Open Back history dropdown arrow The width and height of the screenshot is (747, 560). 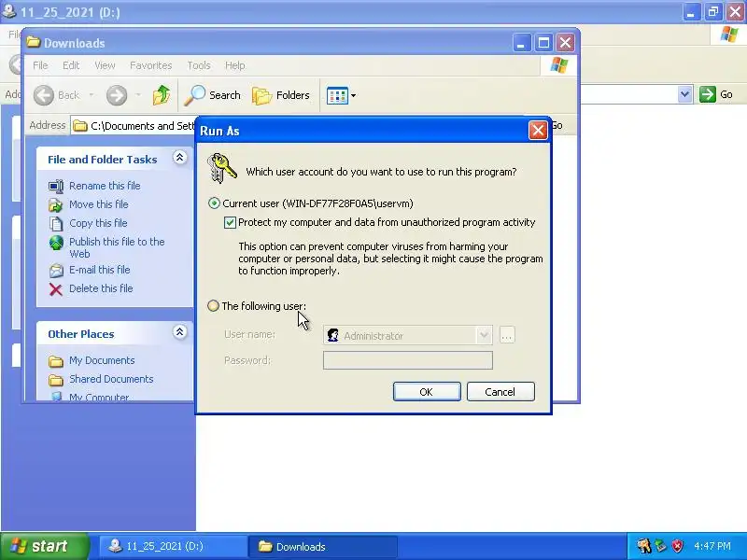tap(91, 95)
